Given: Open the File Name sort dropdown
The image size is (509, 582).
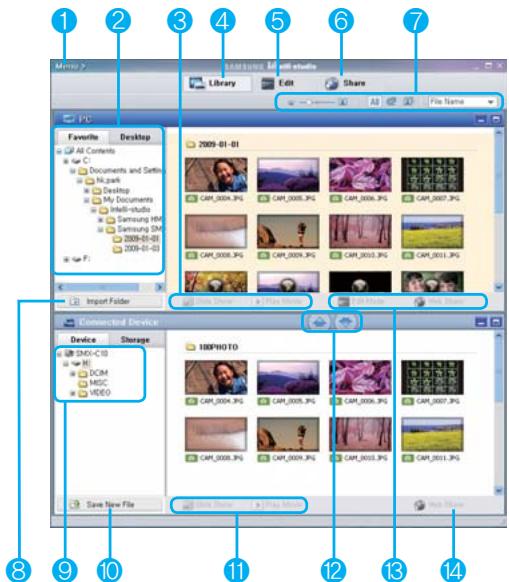Looking at the screenshot, I should (x=462, y=101).
